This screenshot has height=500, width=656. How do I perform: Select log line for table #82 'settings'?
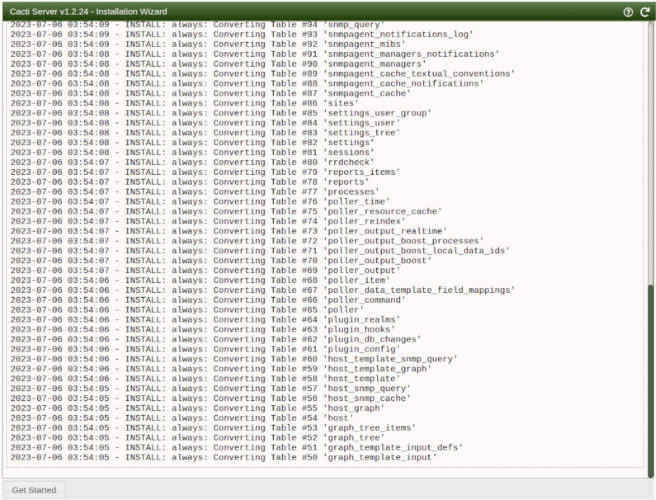click(x=192, y=143)
